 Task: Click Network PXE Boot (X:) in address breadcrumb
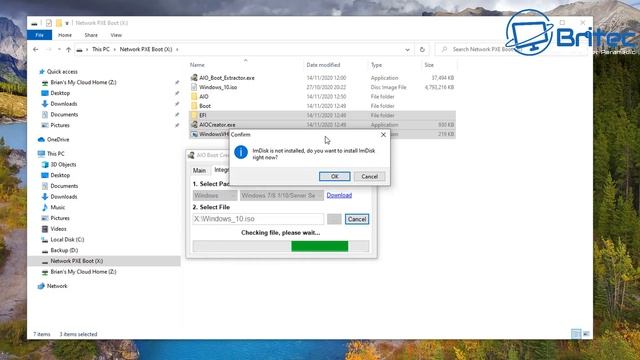click(146, 49)
